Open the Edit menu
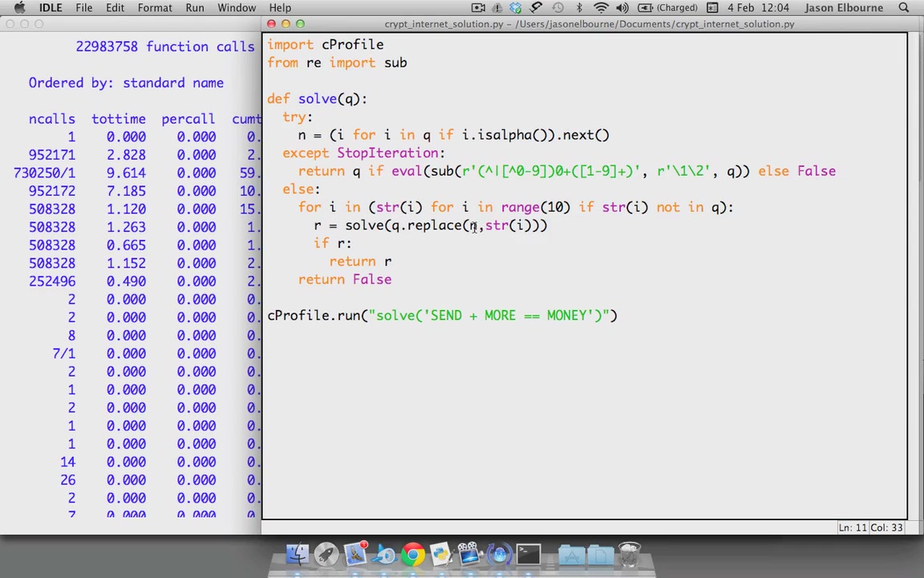Screen dimensions: 924x578 click(x=115, y=8)
